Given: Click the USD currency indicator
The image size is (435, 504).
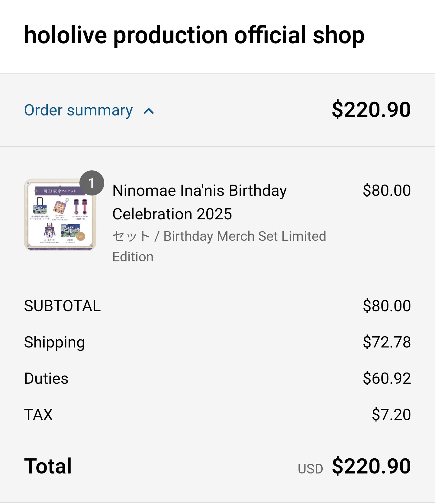Looking at the screenshot, I should (310, 469).
